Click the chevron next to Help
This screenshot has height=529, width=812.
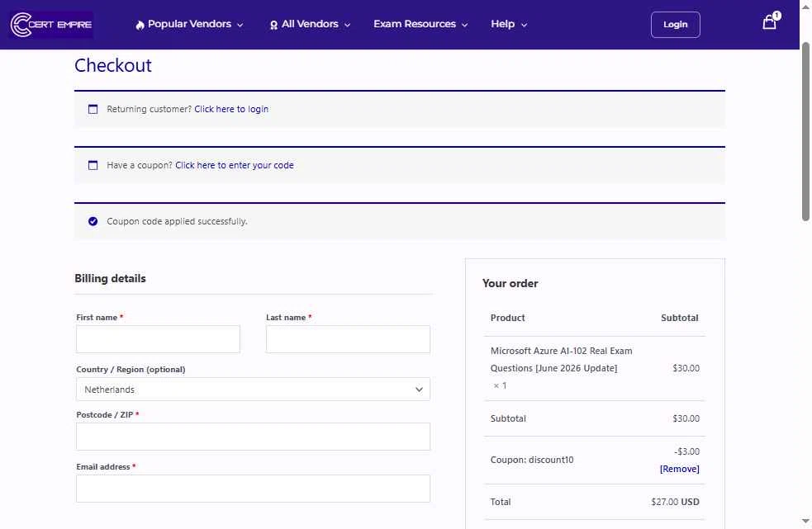(524, 25)
